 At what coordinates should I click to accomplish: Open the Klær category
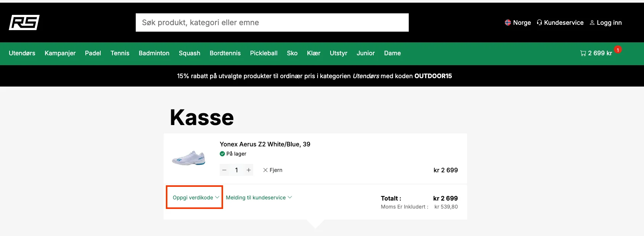tap(314, 53)
